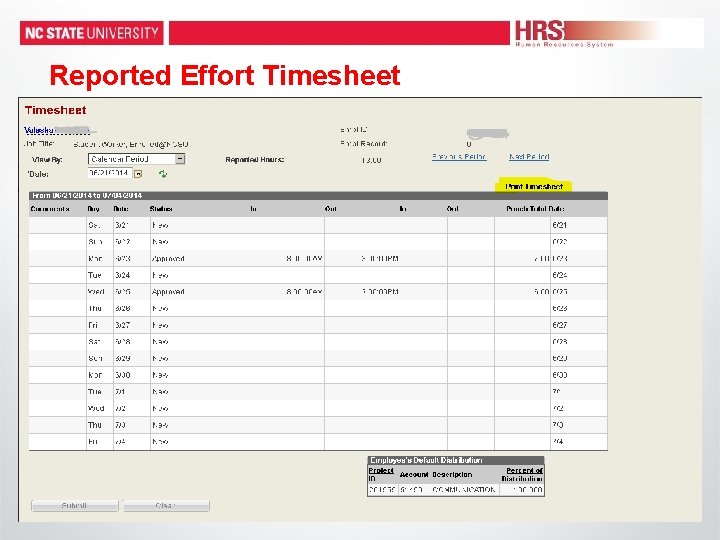Open the Next Period link
The height and width of the screenshot is (540, 720).
529,157
